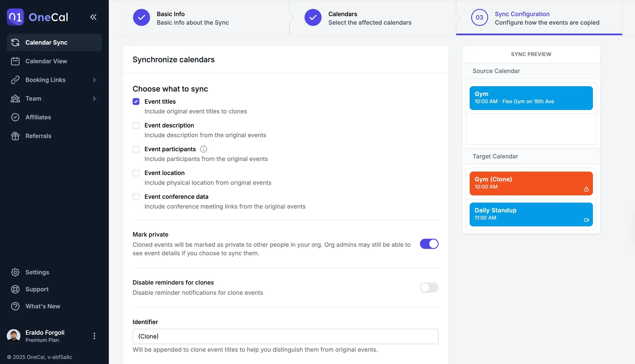Check the Event conference data box
This screenshot has width=635, height=364.
tap(136, 197)
